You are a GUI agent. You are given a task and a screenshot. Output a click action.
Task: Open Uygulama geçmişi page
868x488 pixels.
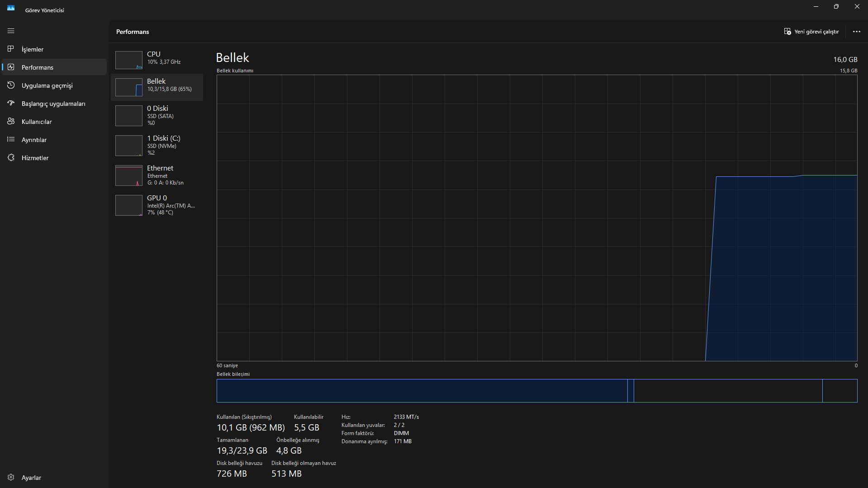click(x=54, y=85)
